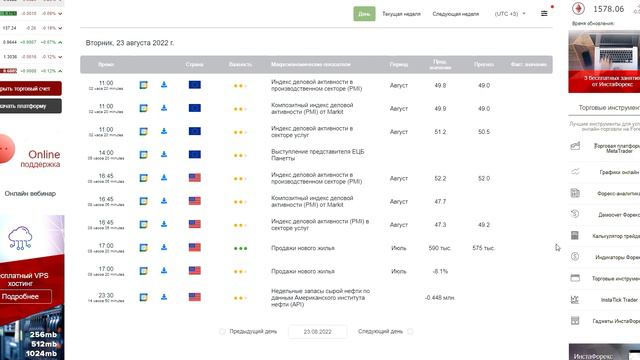Open calendar icon for 11:00 manufacturing PMI row
This screenshot has width=640, height=360.
[144, 85]
